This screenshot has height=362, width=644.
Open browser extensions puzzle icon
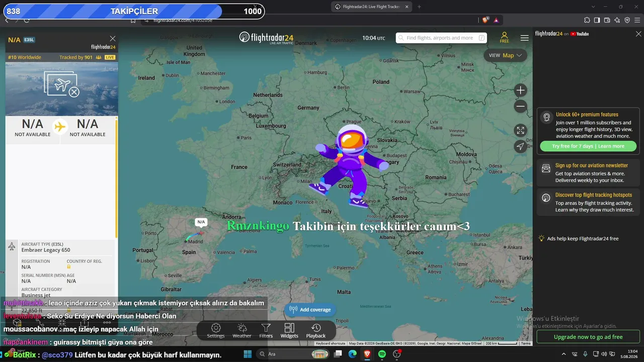(x=587, y=20)
